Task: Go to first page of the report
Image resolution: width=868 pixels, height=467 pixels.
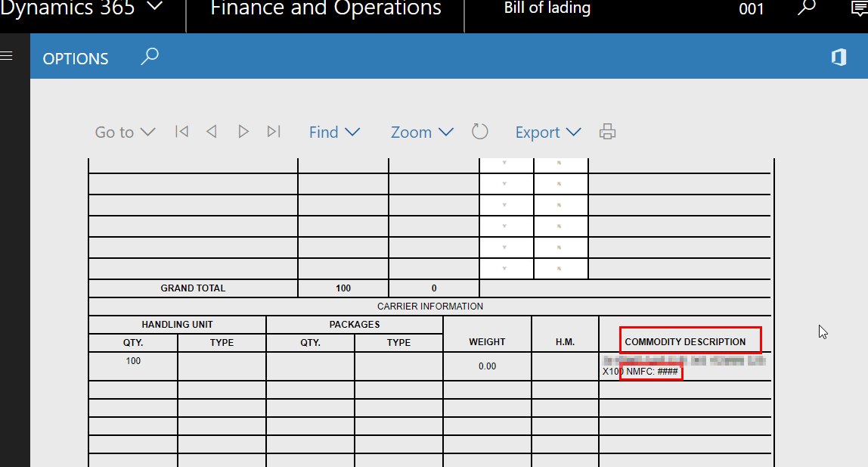Action: coord(181,132)
